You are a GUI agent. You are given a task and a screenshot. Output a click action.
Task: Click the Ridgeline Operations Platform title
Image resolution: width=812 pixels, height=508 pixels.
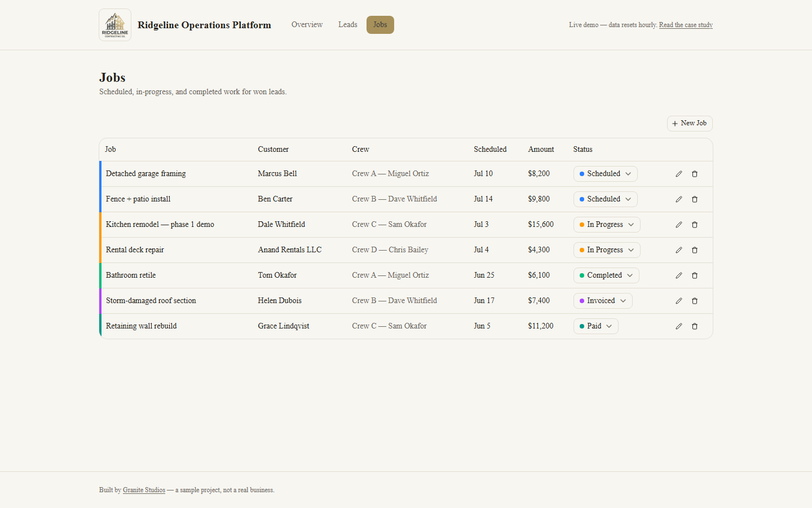tap(204, 25)
